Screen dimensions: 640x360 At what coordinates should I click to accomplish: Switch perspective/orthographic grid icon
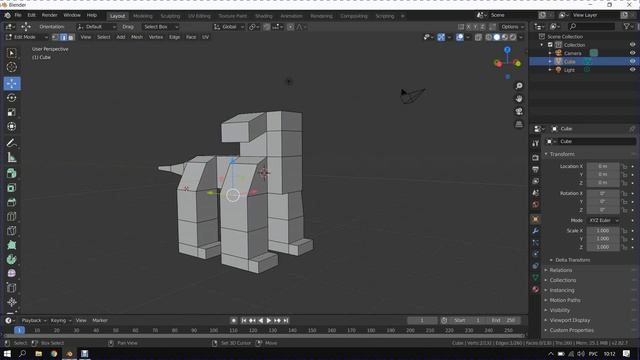pyautogui.click(x=519, y=124)
